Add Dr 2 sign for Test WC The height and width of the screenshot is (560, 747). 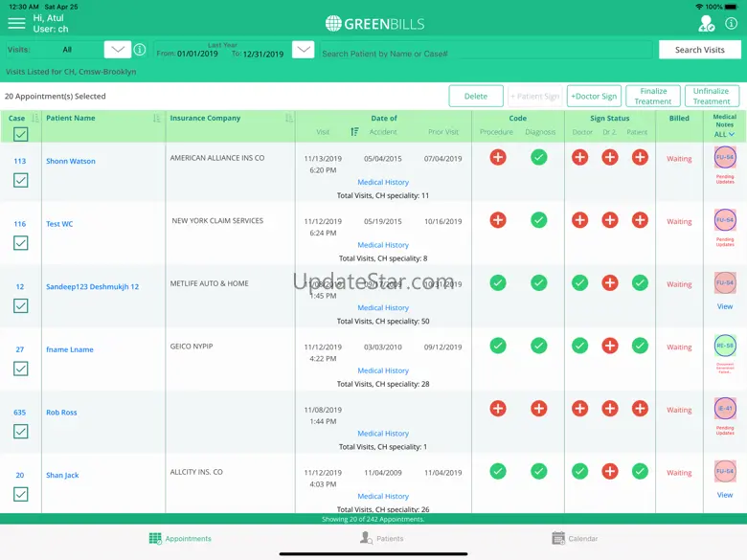point(610,220)
